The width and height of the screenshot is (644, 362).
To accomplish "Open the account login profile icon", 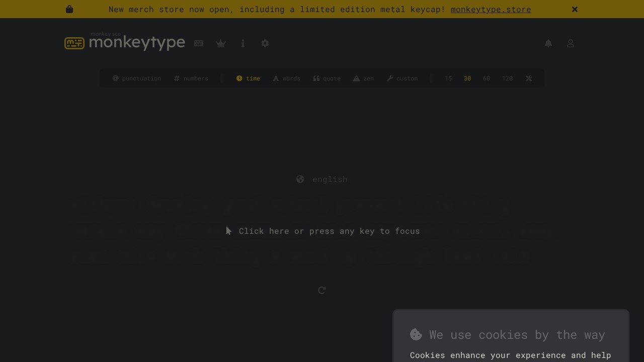I will coord(570,43).
